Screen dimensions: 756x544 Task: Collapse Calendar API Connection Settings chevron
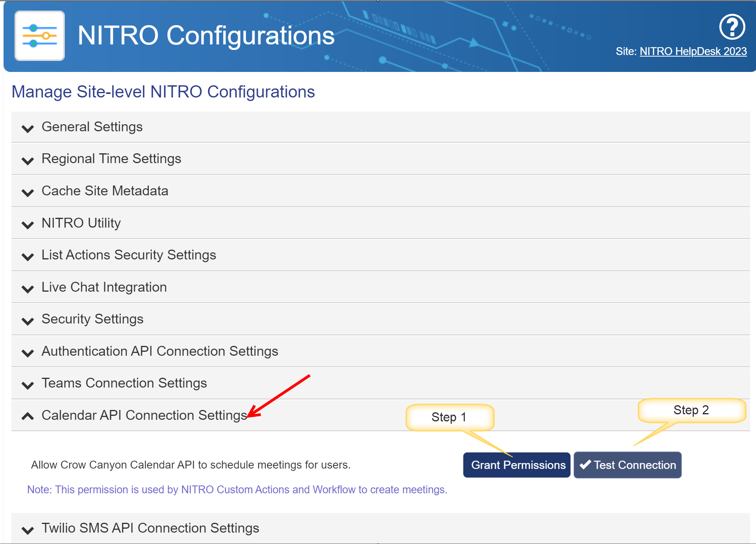[28, 416]
